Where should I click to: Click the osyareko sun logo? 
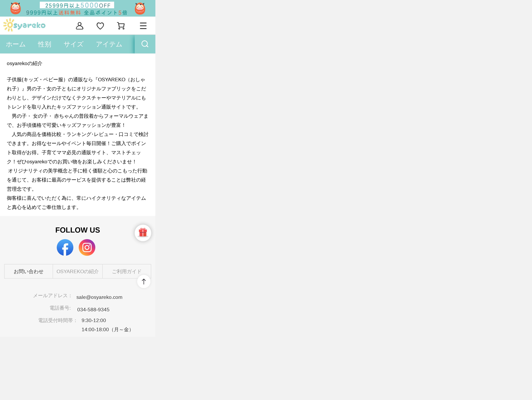pyautogui.click(x=25, y=25)
